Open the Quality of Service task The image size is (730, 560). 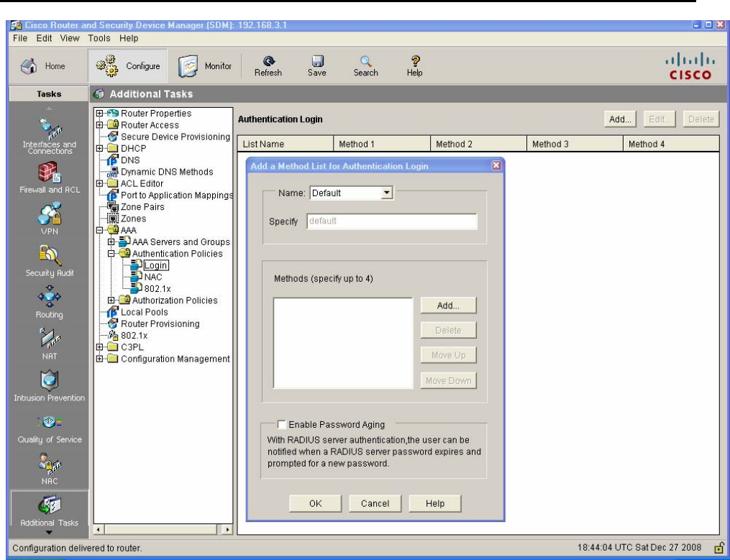50,428
